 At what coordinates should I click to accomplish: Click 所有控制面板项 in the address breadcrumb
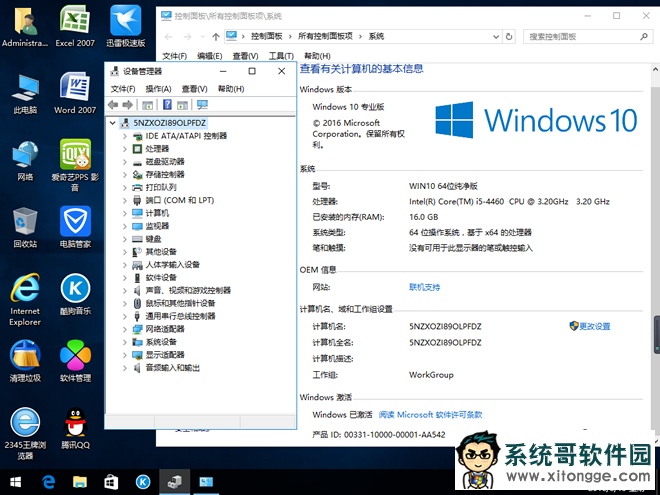point(325,36)
